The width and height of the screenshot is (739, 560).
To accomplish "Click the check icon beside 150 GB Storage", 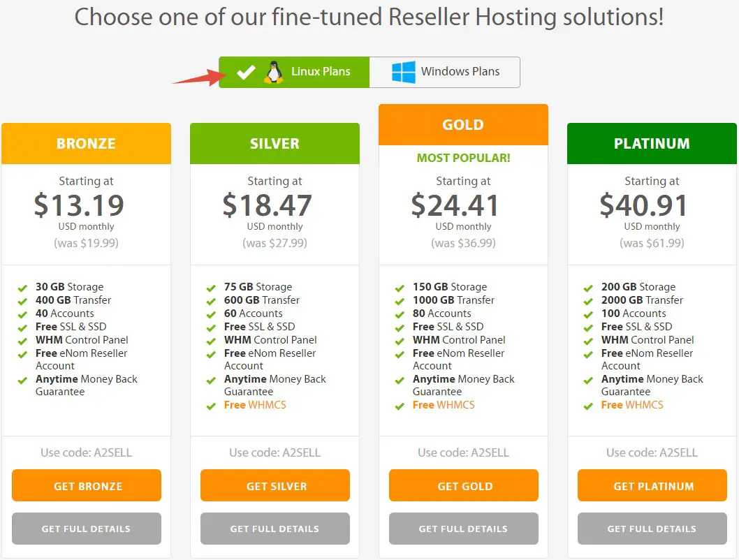I will click(x=400, y=288).
